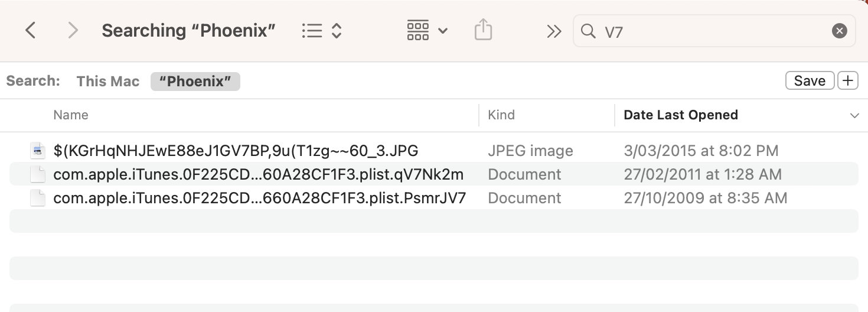Clear the V7 search text

[839, 31]
